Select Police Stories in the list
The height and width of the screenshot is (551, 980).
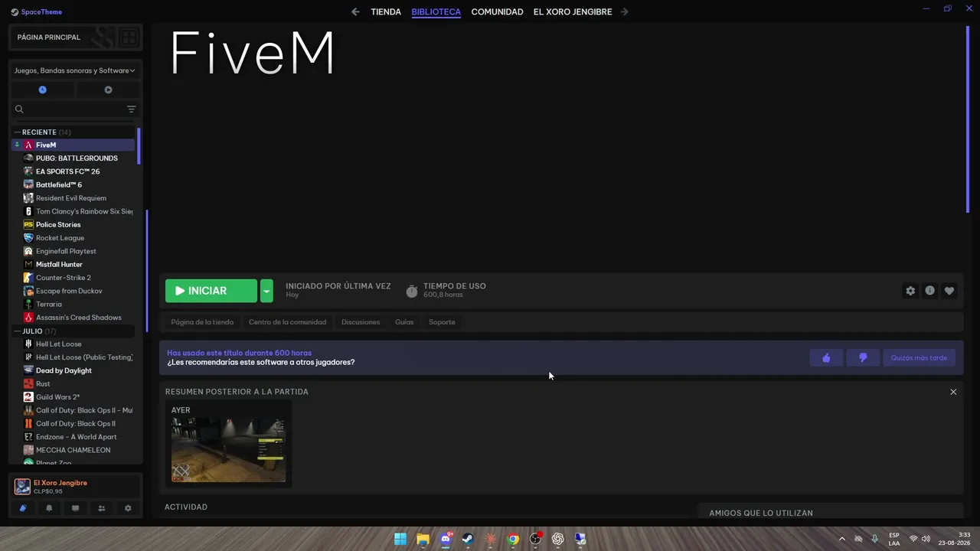pyautogui.click(x=58, y=224)
